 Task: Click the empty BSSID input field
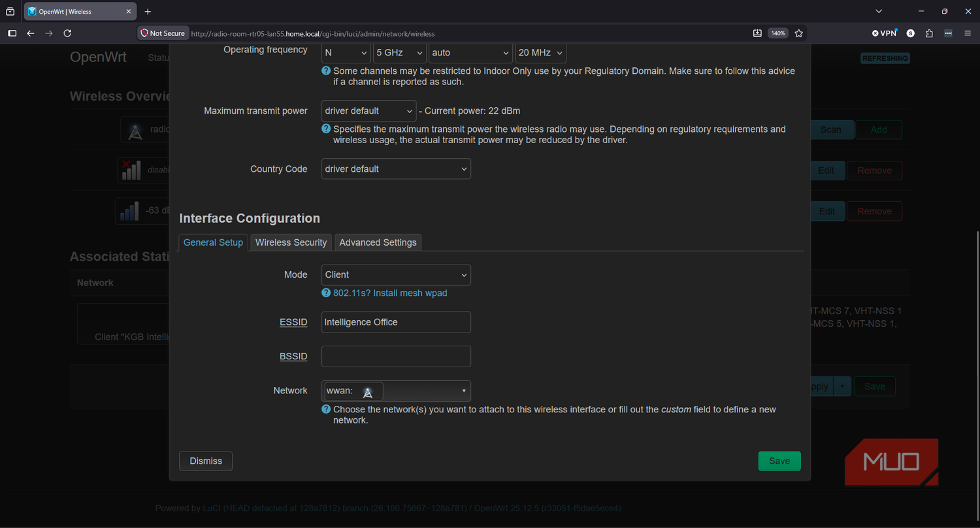click(396, 356)
